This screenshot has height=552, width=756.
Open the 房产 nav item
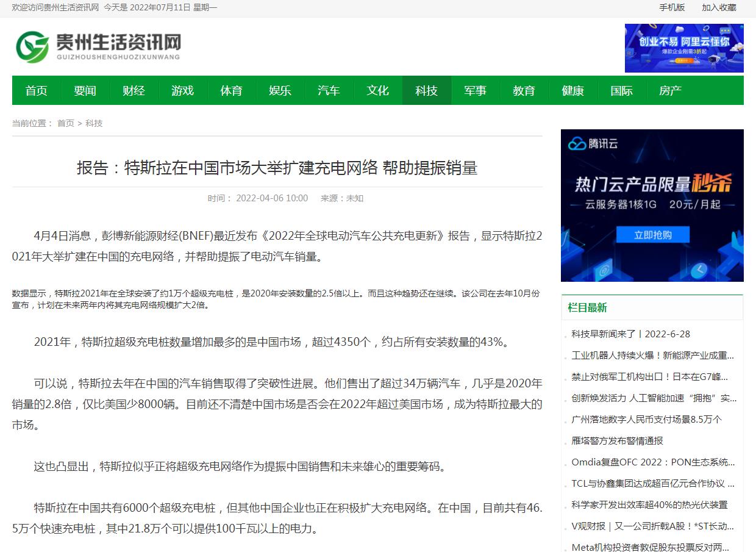[671, 90]
